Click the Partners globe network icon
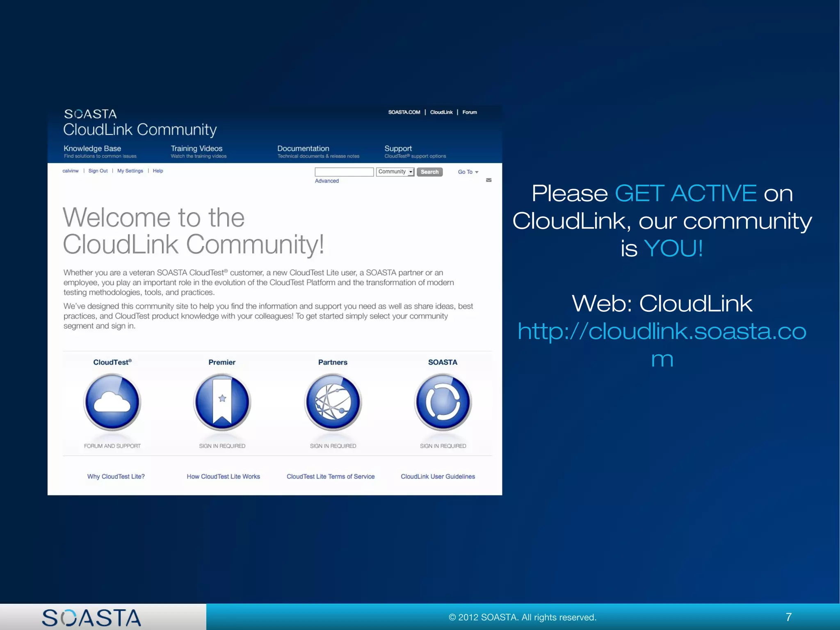Viewport: 840px width, 630px height. [333, 402]
